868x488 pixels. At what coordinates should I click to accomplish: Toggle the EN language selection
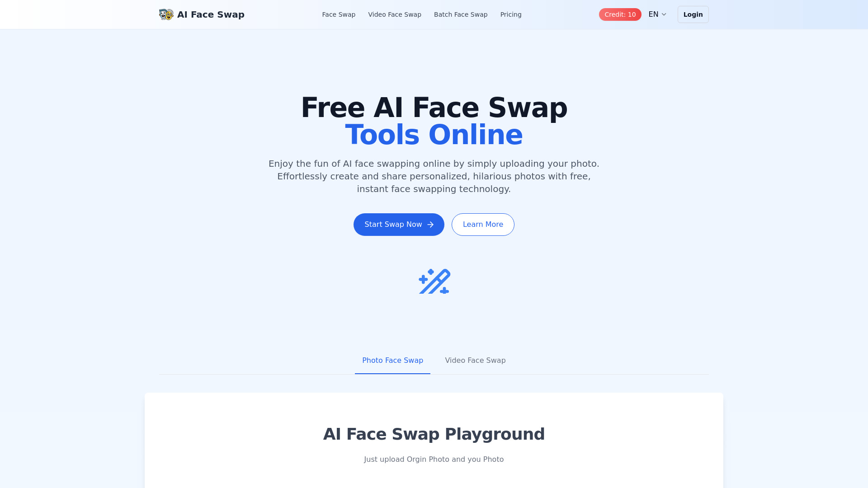click(658, 14)
